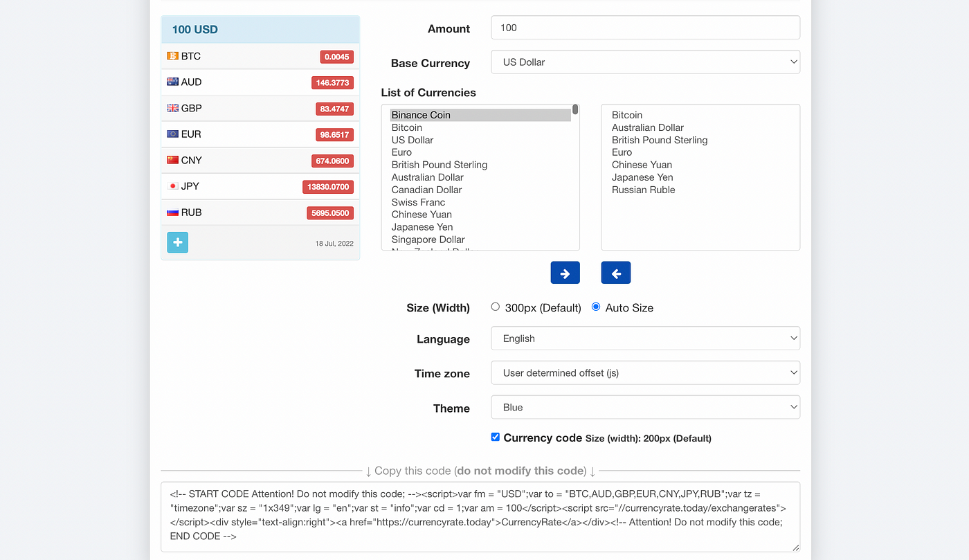Select Australian Dollar in the left list
Image resolution: width=969 pixels, height=560 pixels.
coord(480,177)
